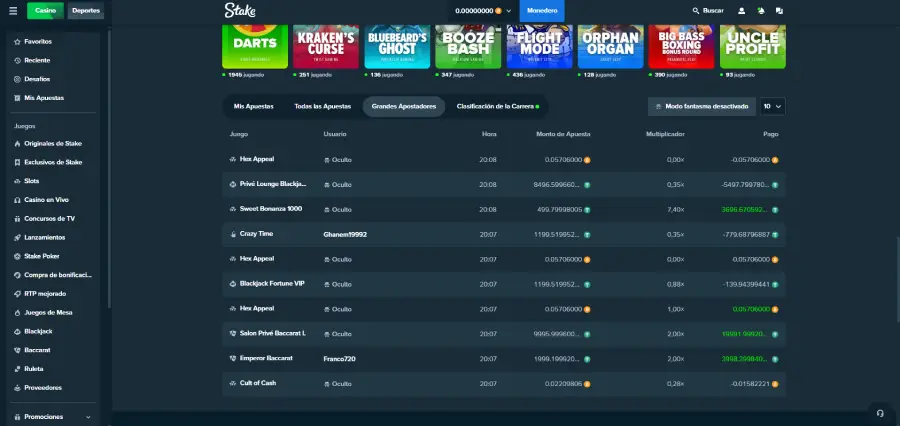The height and width of the screenshot is (426, 900).
Task: Click the Juegos de Mesa icon
Action: (18, 312)
